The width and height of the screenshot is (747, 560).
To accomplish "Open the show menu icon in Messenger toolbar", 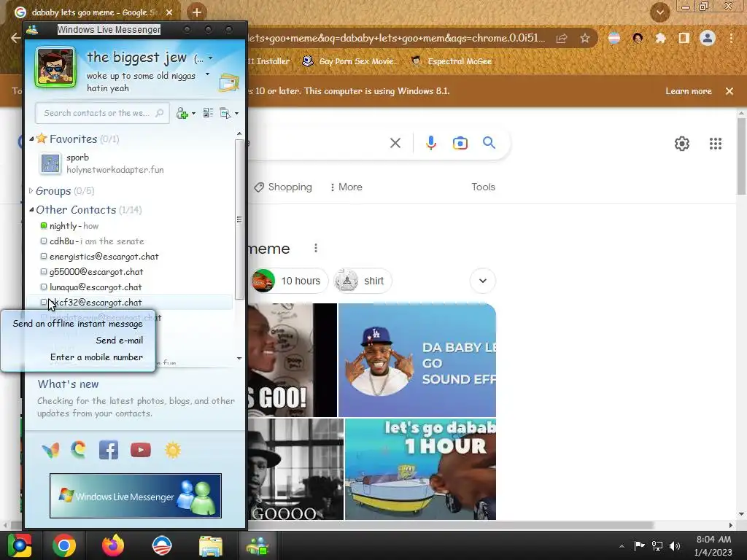I will pyautogui.click(x=225, y=113).
